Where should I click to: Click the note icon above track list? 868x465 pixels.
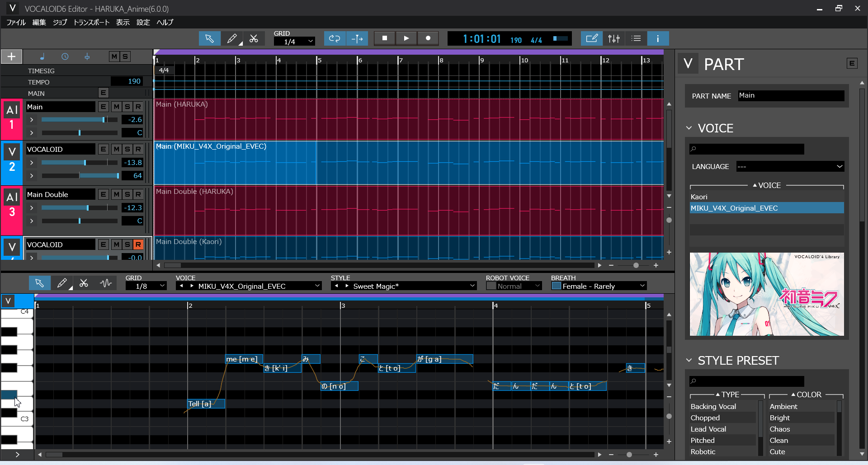pos(42,56)
